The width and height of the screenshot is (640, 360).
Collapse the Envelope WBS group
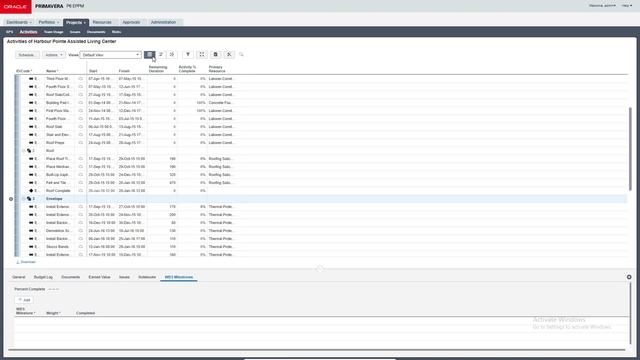click(23, 199)
